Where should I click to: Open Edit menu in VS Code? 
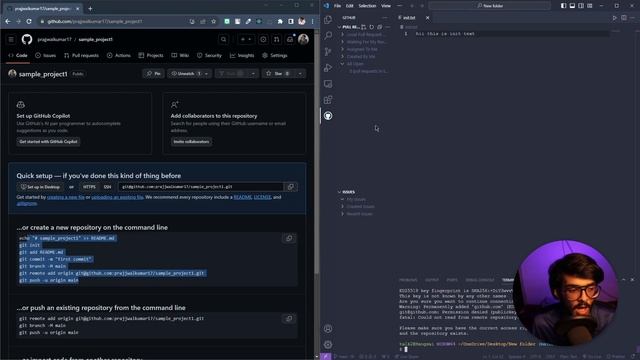pos(349,6)
